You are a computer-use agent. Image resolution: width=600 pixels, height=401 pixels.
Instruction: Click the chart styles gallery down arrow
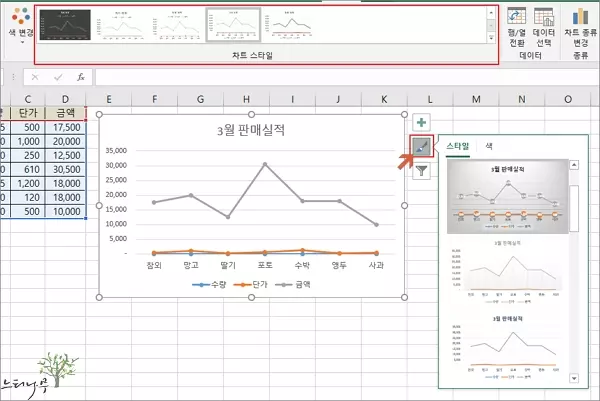point(491,25)
